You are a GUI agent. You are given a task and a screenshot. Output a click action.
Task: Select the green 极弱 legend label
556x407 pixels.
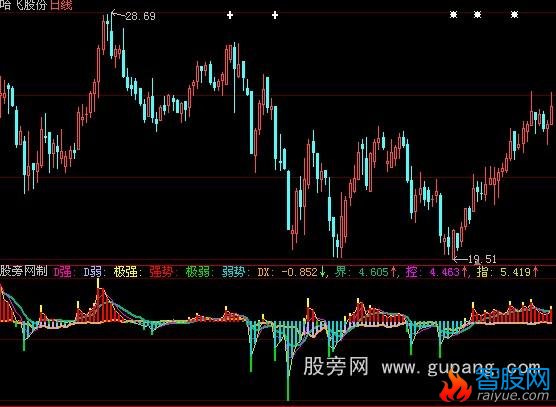[x=199, y=272]
